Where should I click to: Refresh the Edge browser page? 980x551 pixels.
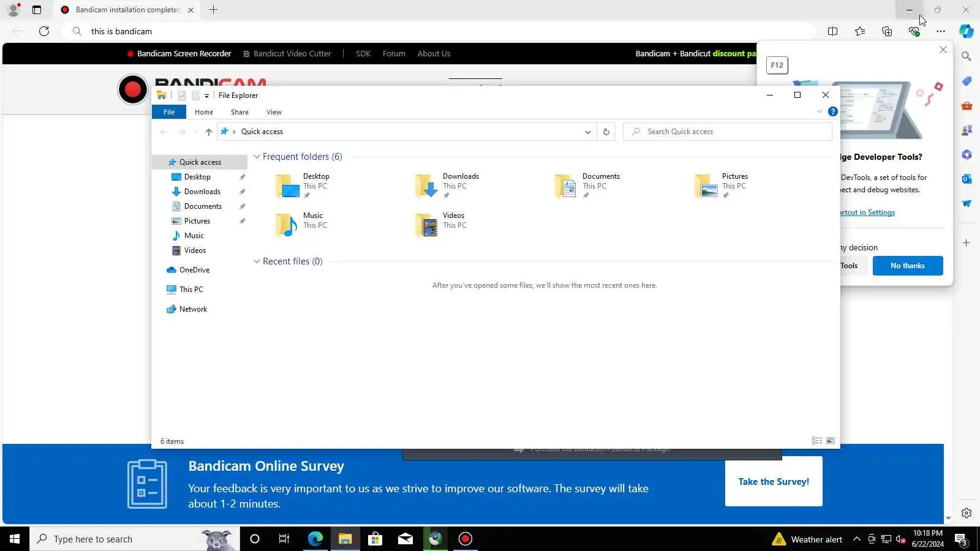click(x=44, y=31)
